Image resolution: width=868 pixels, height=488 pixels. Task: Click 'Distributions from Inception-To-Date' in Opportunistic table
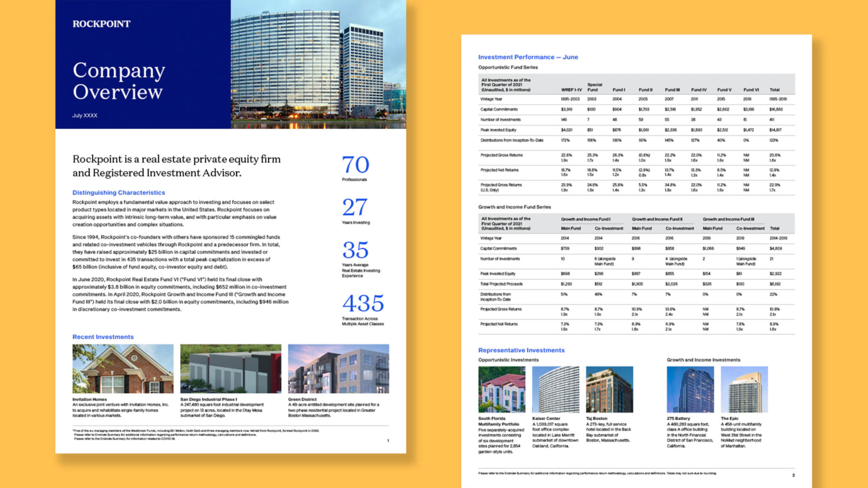pos(512,140)
